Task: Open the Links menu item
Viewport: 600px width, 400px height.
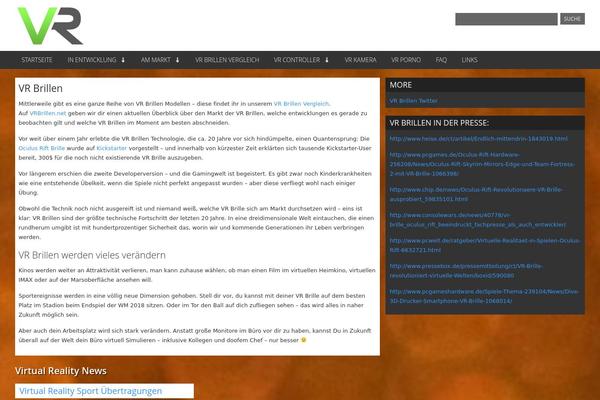Action: click(469, 60)
